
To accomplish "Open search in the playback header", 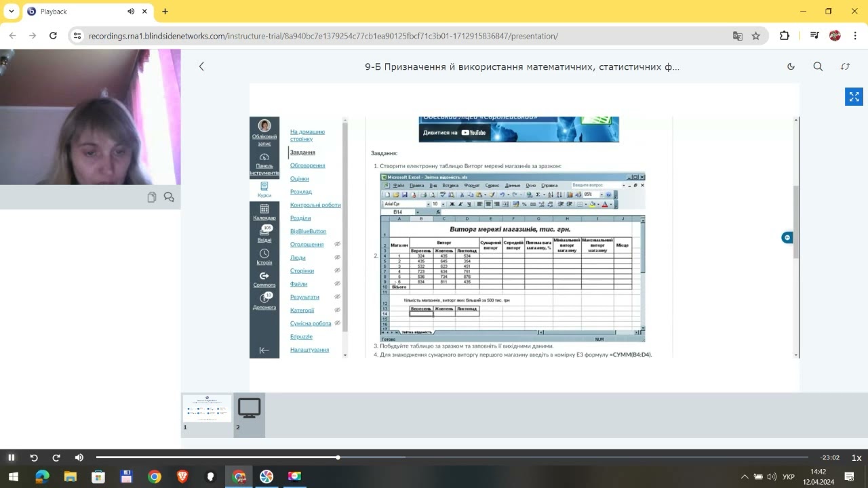I will pyautogui.click(x=818, y=66).
